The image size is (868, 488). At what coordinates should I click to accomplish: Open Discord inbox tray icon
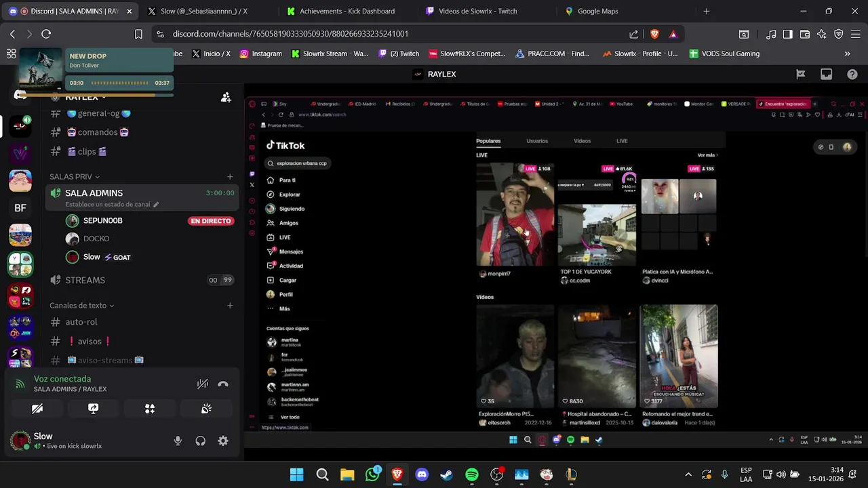pyautogui.click(x=826, y=75)
